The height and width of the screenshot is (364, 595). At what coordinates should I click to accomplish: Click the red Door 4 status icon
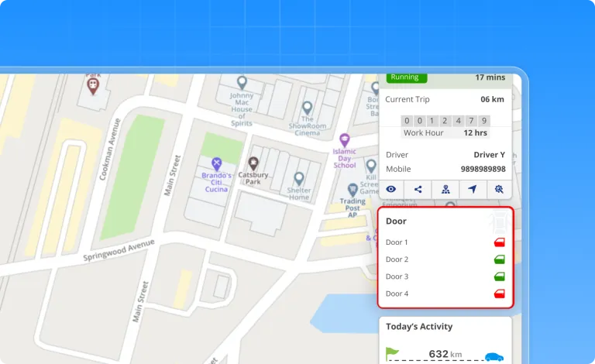click(x=500, y=294)
